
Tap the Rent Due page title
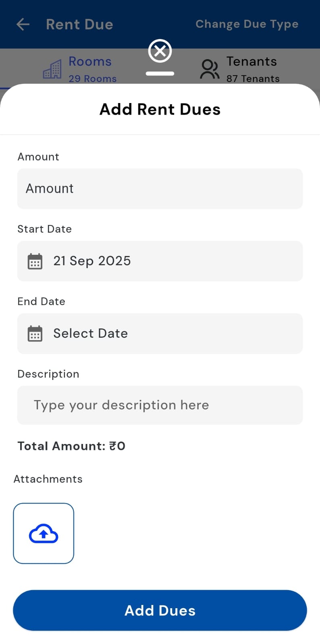79,25
